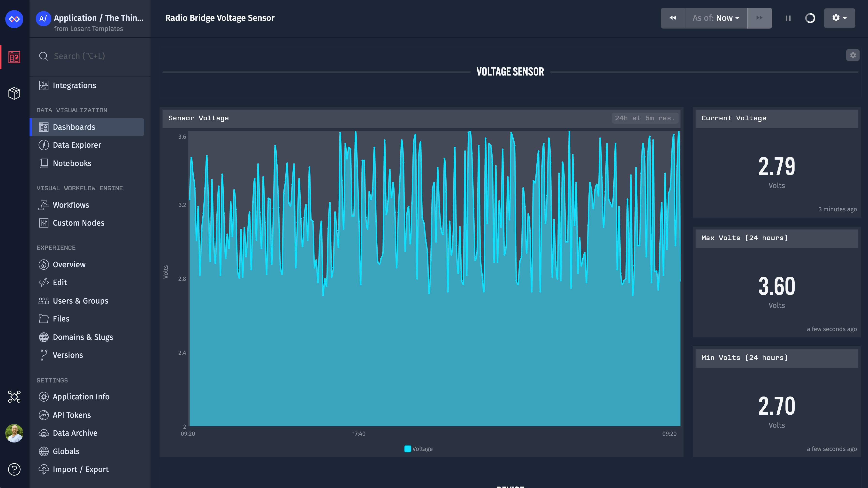The width and height of the screenshot is (868, 488).
Task: Open the Notebooks page
Action: [72, 163]
